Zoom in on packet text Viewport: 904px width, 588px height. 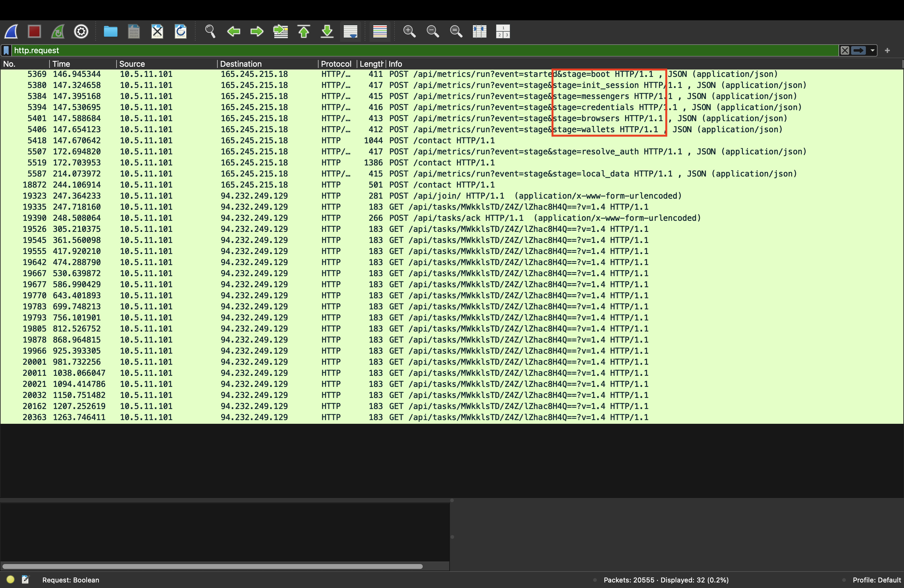(410, 32)
